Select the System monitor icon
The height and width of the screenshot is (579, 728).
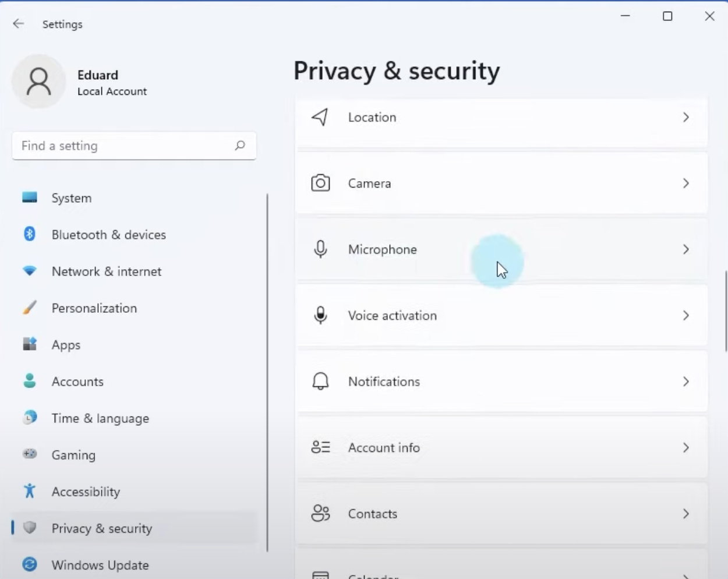coord(30,197)
